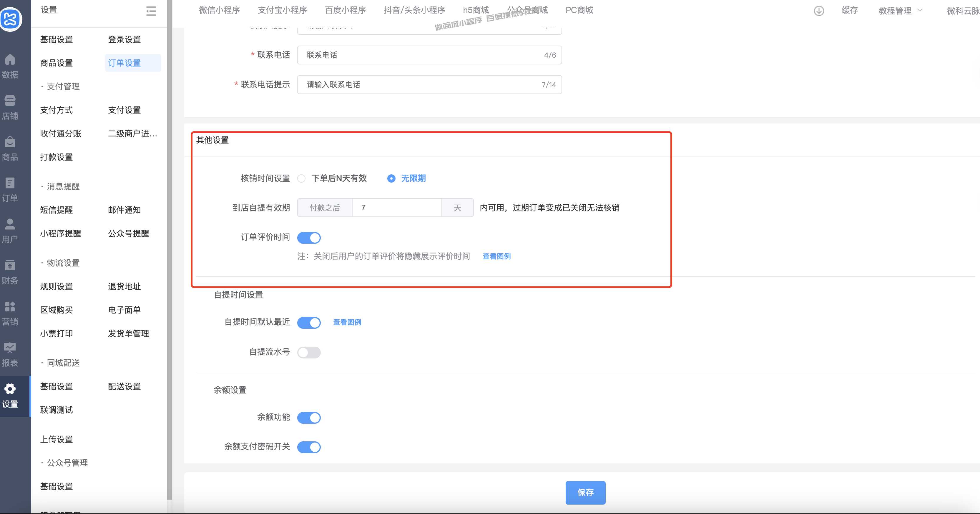This screenshot has width=980, height=514.
Task: Open 公众号提醒 menu item
Action: [x=129, y=234]
